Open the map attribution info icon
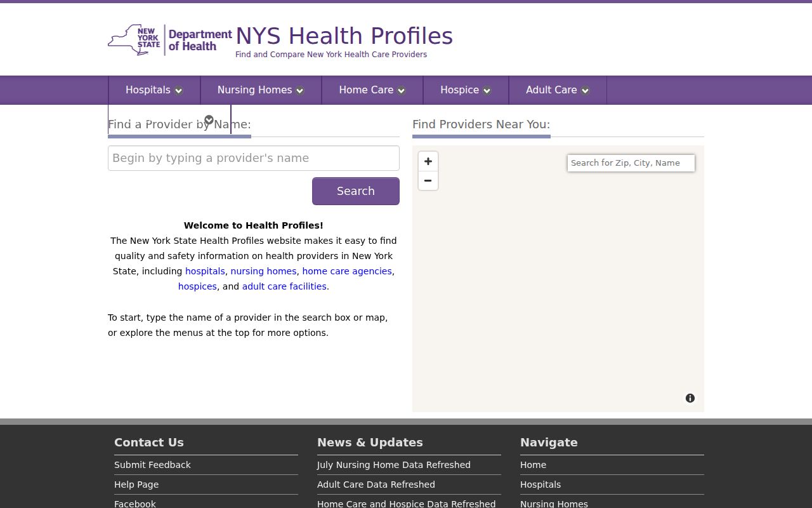812x508 pixels. point(690,398)
